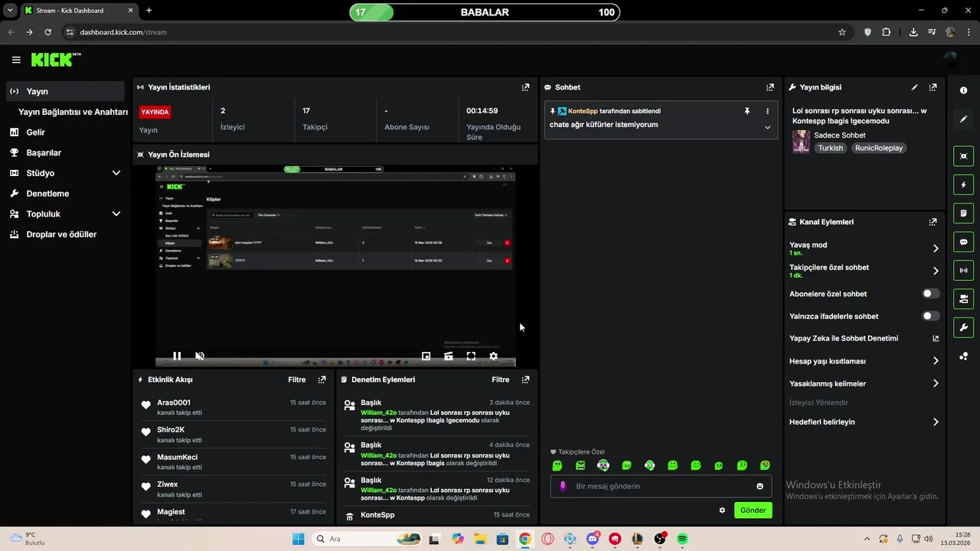Bookmark this page with the star icon
980x551 pixels.
tap(842, 32)
